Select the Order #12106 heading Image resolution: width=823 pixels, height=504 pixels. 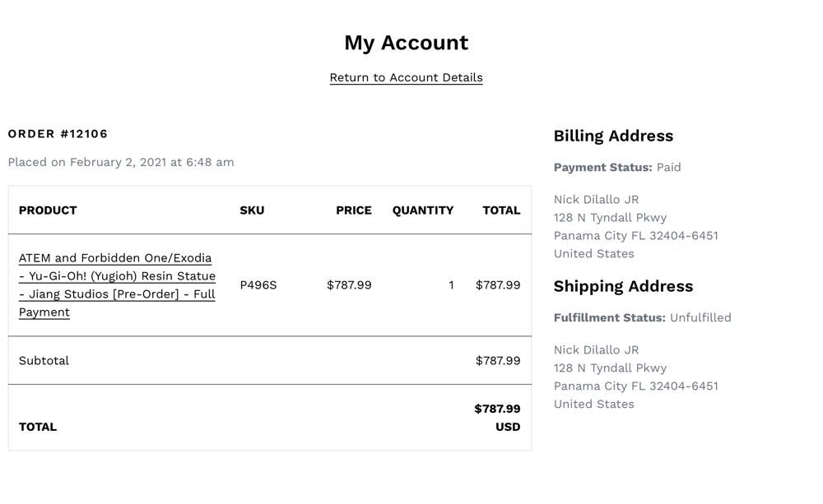(x=58, y=134)
